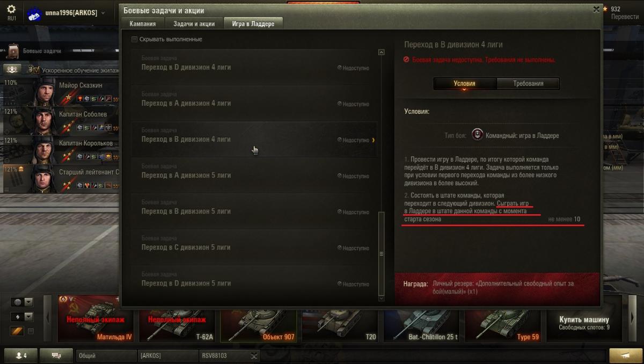Viewport: 644px width, 364px height.
Task: Toggle checkbox beside the orange filter icon
Action: (31, 331)
